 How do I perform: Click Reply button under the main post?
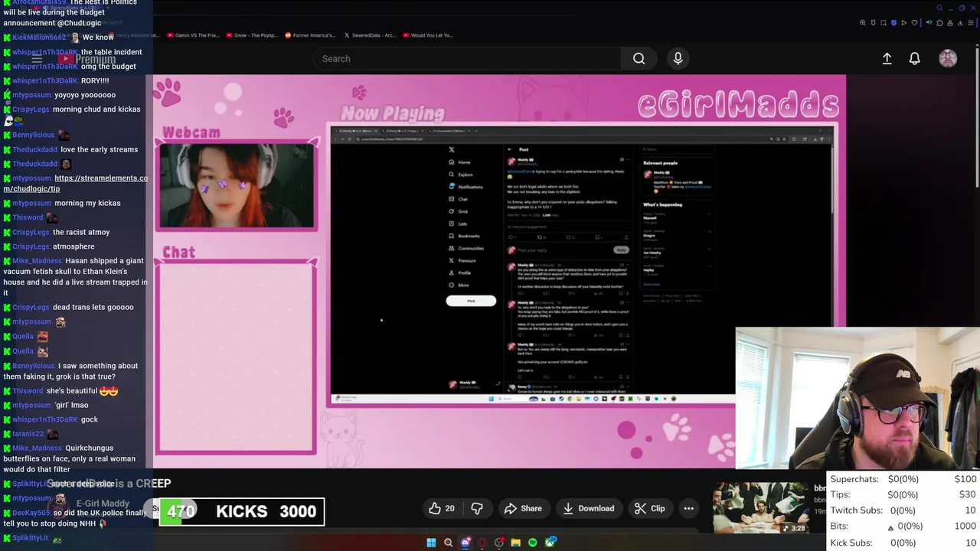tap(621, 250)
